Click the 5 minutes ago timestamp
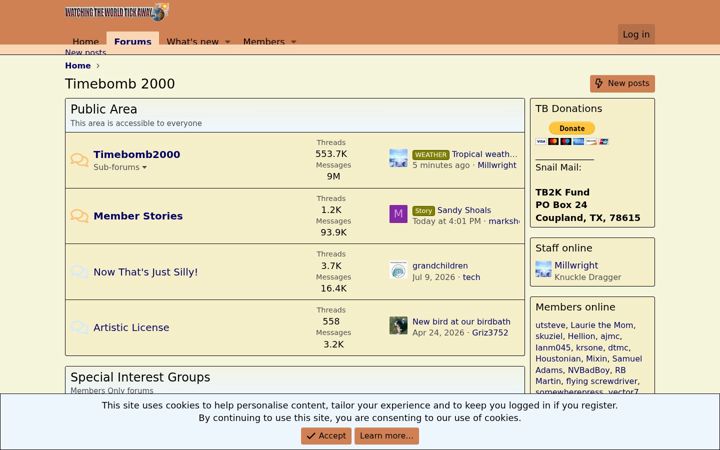Image resolution: width=720 pixels, height=450 pixels. (x=441, y=165)
